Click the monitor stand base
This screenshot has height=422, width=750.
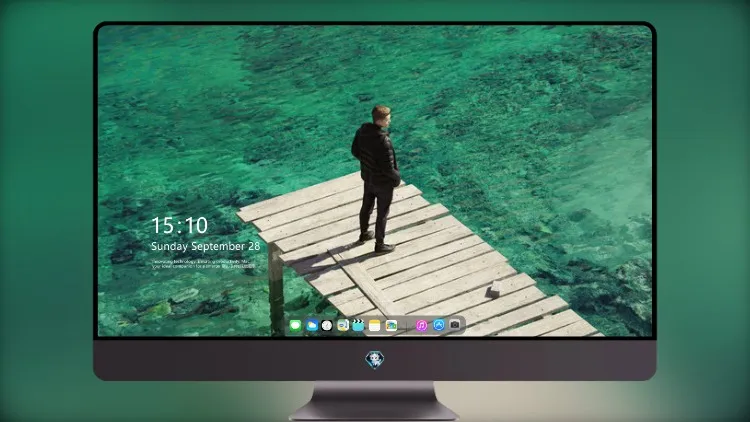[375, 402]
